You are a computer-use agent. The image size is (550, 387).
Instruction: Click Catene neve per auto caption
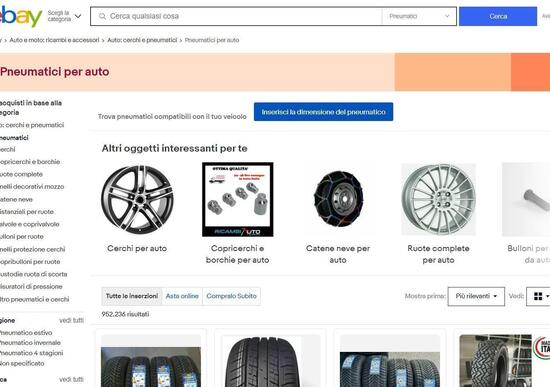(x=338, y=254)
